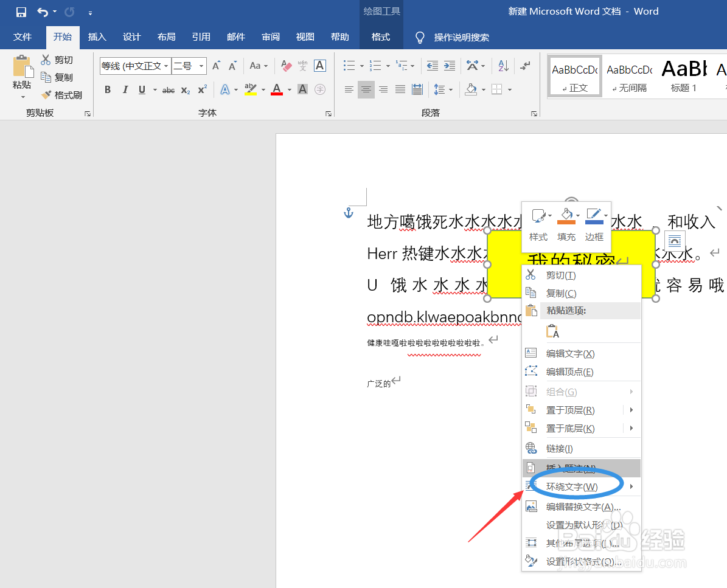Viewport: 727px width, 588px height.
Task: Switch to the 插入 ribbon tab
Action: click(97, 37)
